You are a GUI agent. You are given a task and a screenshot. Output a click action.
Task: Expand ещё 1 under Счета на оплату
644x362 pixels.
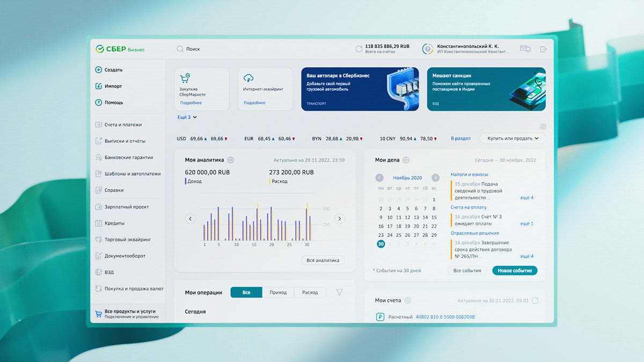tap(527, 224)
